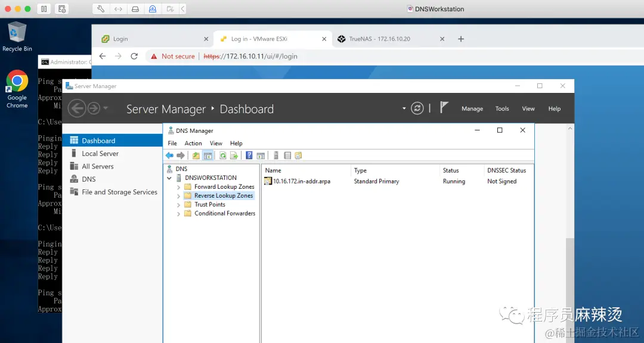644x343 pixels.
Task: Select Dashboard in Server Manager sidebar
Action: tap(113, 141)
